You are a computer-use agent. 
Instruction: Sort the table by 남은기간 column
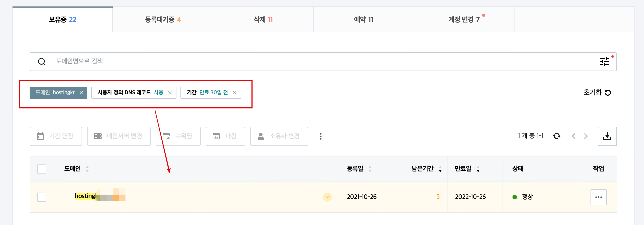tap(426, 169)
